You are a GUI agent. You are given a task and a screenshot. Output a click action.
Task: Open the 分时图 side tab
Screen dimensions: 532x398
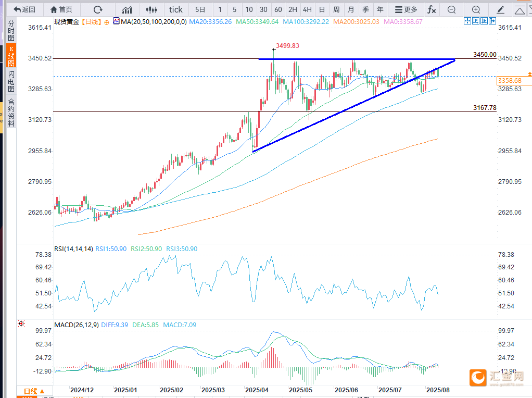tap(11, 31)
